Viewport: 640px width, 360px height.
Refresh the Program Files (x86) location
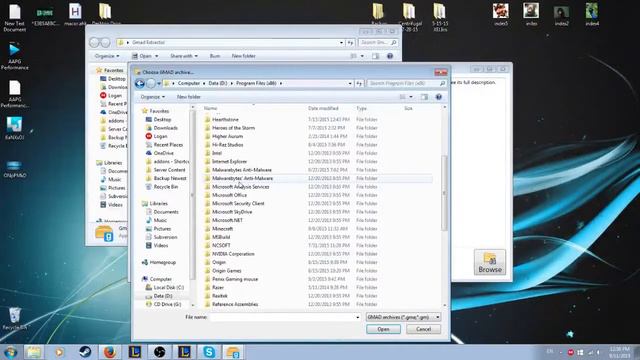359,83
